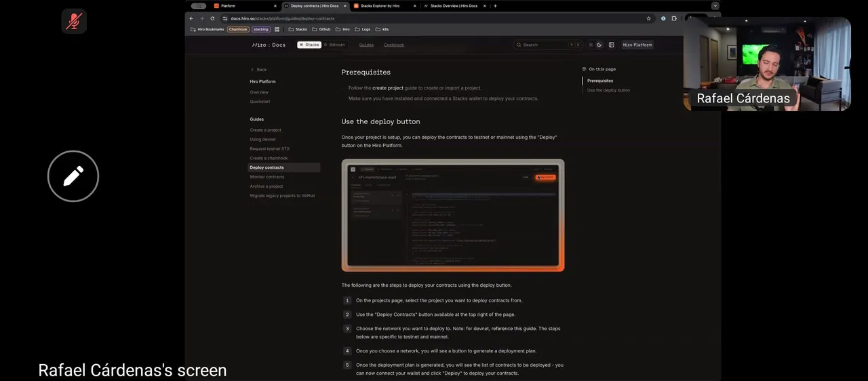Click the Use the deploy button heading

pyautogui.click(x=380, y=121)
